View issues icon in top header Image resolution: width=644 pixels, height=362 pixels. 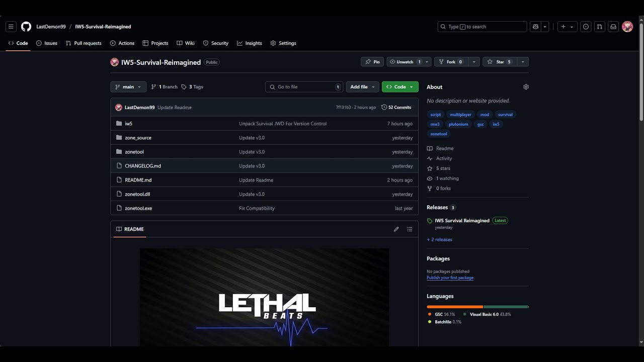(x=586, y=27)
